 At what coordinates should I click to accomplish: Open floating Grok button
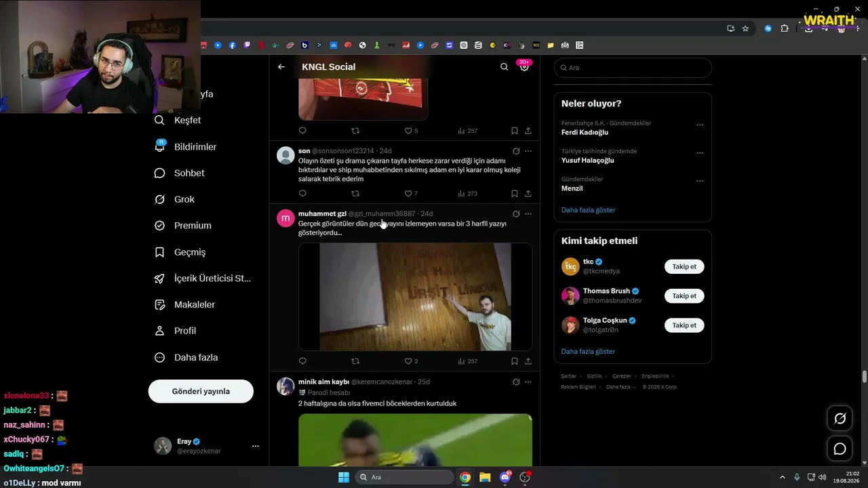pos(840,419)
